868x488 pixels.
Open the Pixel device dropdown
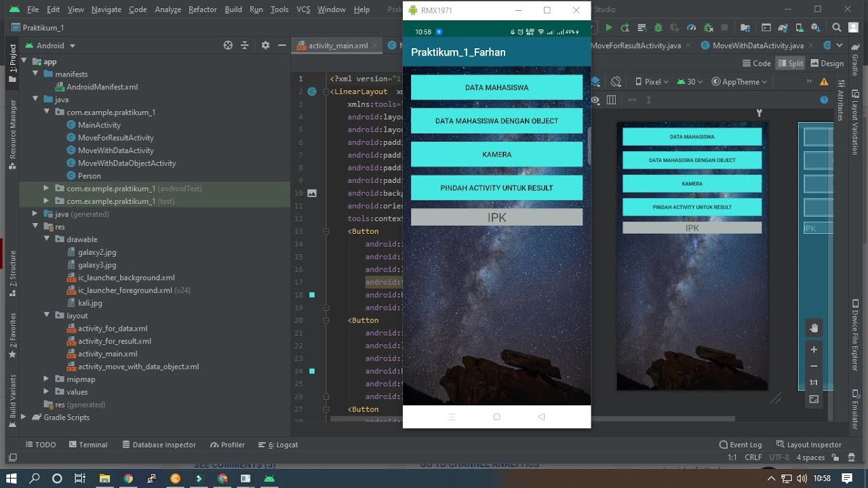[x=652, y=81]
